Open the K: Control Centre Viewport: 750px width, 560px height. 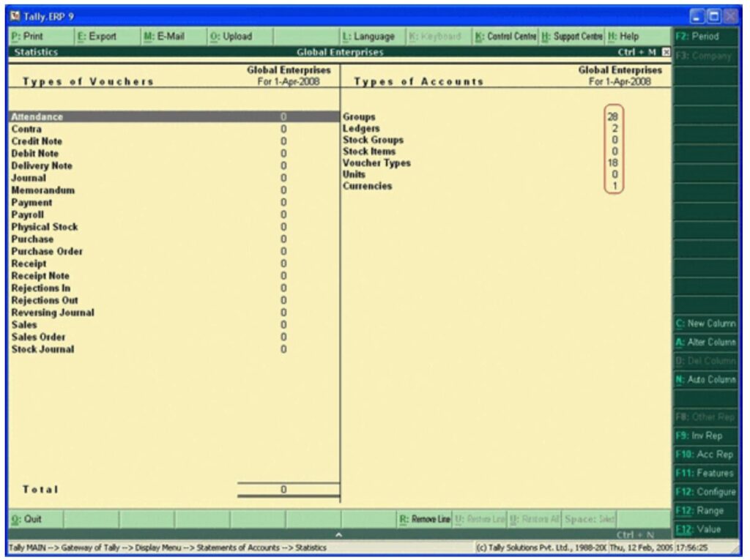coord(505,37)
